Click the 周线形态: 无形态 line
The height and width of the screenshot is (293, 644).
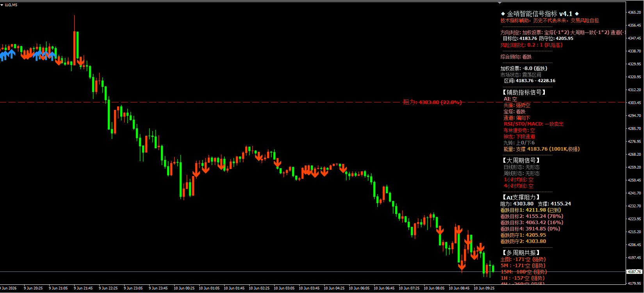coord(522,173)
